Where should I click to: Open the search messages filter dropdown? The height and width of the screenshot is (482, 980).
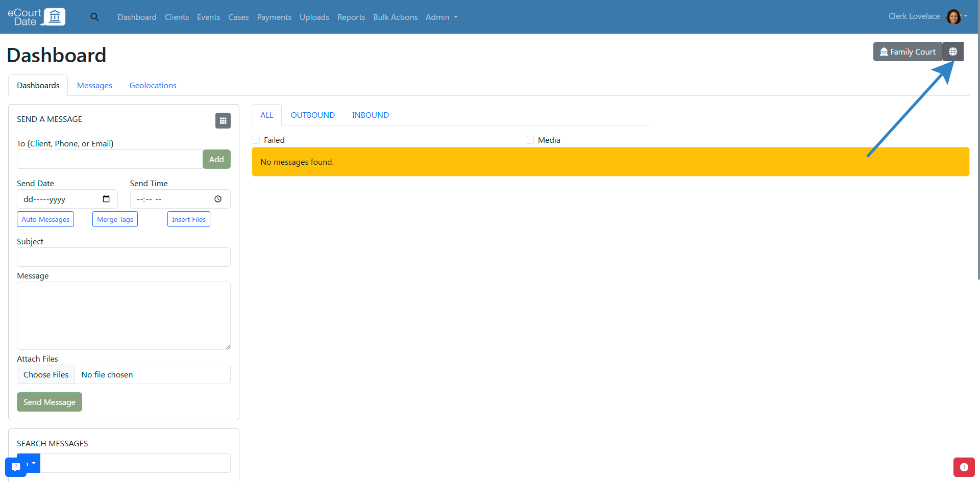[x=32, y=463]
